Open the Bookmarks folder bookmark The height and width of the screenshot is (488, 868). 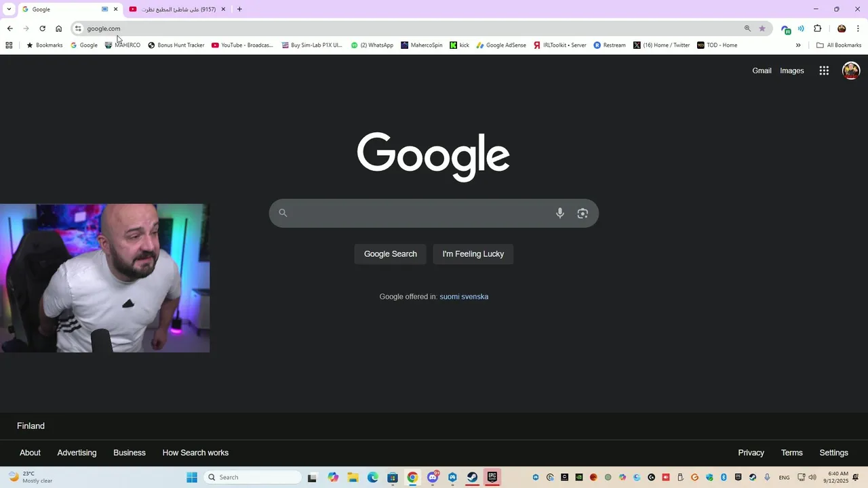click(x=45, y=45)
